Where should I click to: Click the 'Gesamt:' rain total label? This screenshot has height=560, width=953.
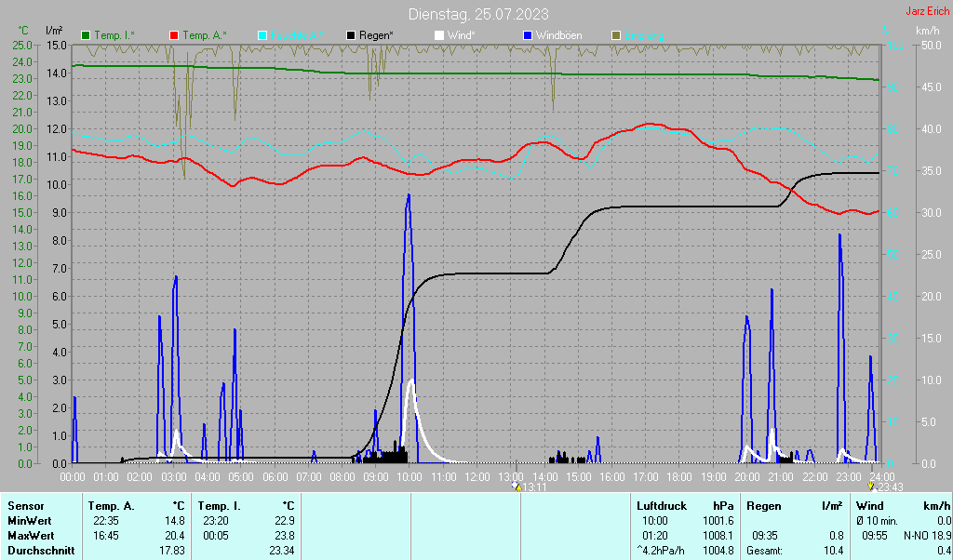click(x=765, y=551)
